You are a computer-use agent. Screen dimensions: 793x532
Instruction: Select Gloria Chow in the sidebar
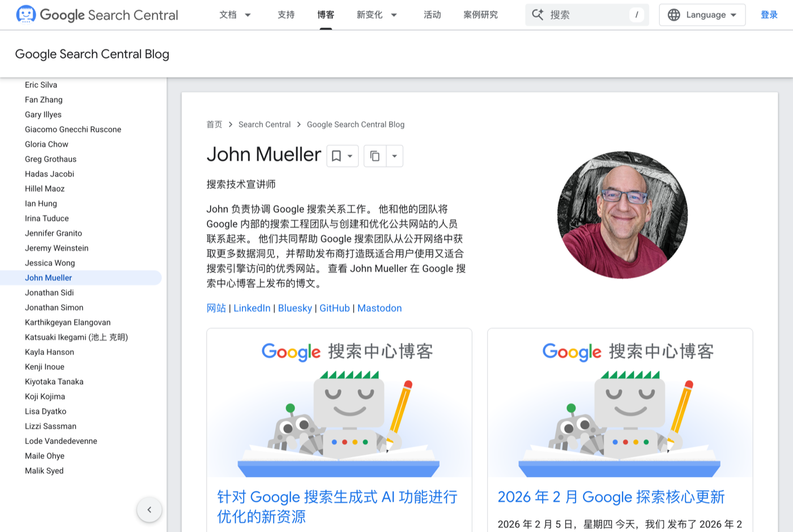[x=46, y=144]
